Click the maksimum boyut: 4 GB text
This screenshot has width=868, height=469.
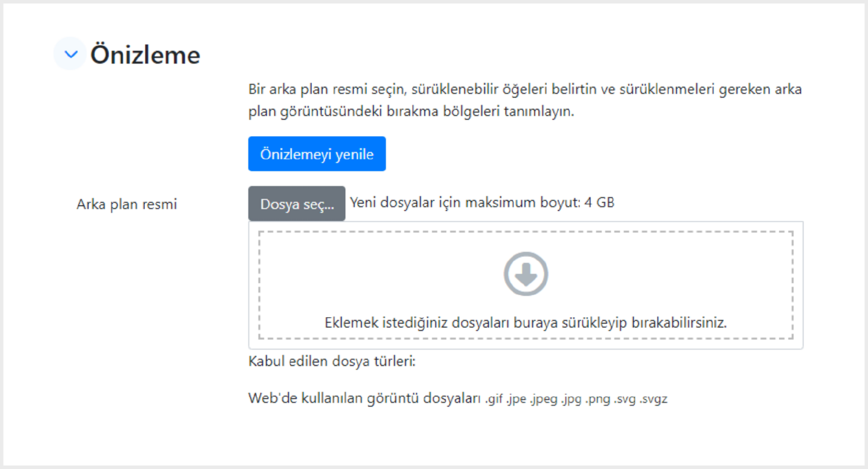[540, 202]
